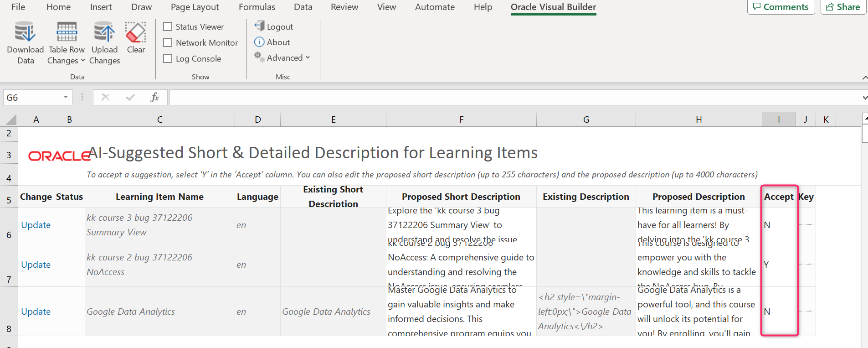Click Update link for Summary View row
Viewport: 868px width, 348px height.
(36, 225)
